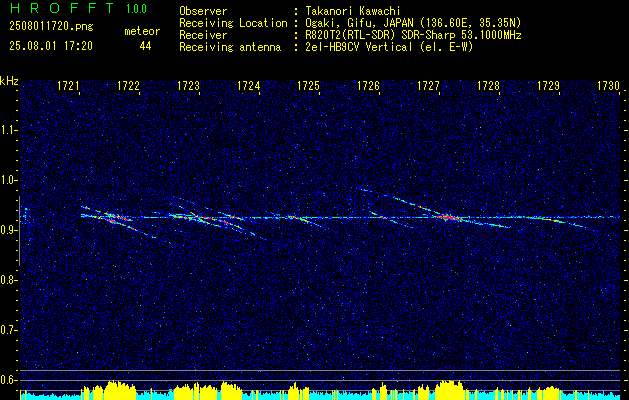Viewport: 629px width, 400px height.
Task: Click time marker 1728
Action: [488, 86]
